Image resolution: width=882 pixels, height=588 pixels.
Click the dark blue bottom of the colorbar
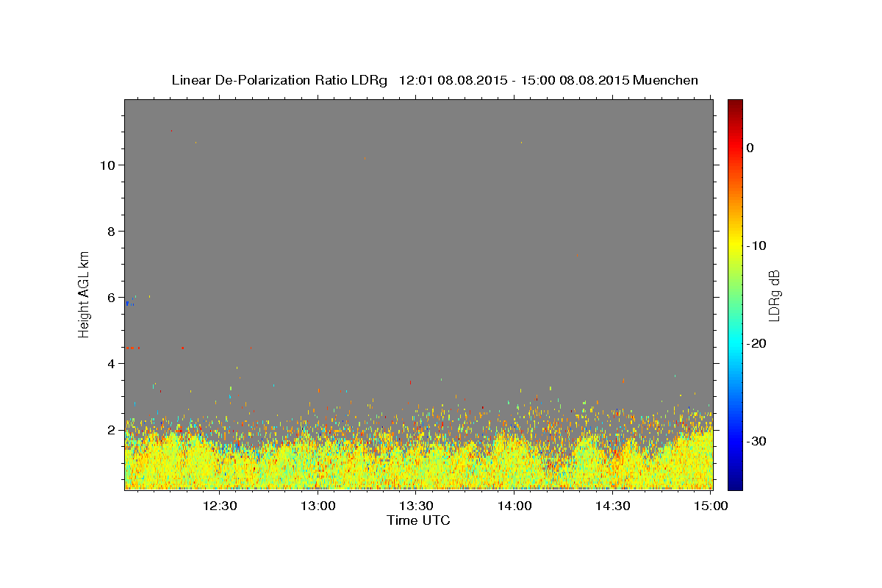(x=735, y=484)
